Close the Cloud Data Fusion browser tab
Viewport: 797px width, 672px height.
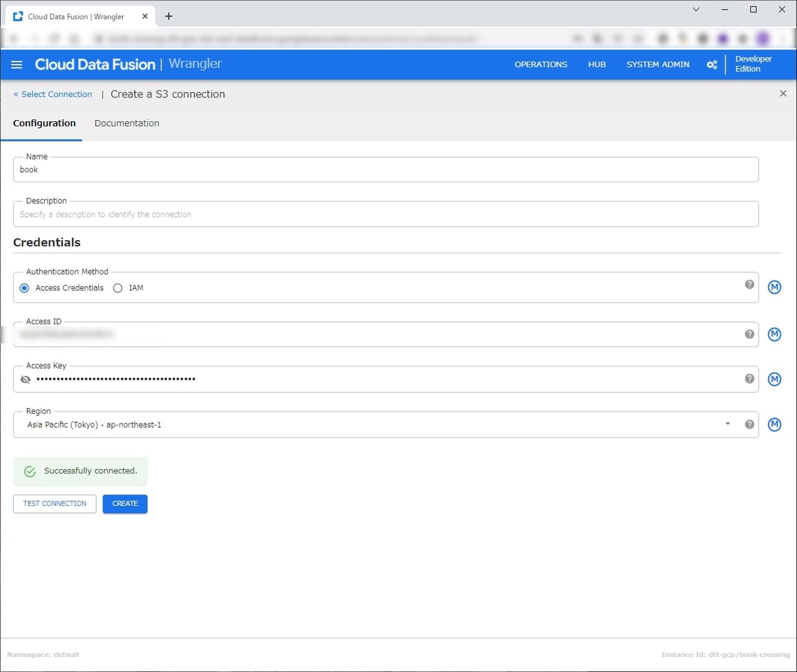[x=145, y=16]
